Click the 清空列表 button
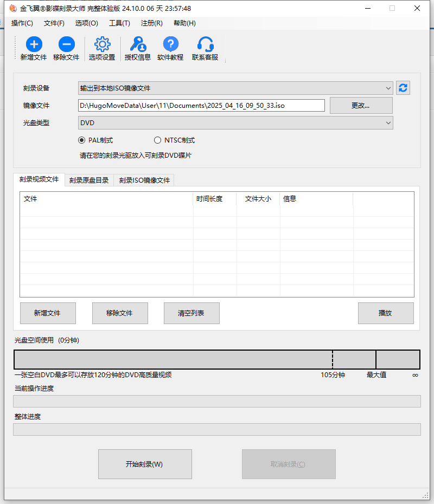 tap(192, 313)
